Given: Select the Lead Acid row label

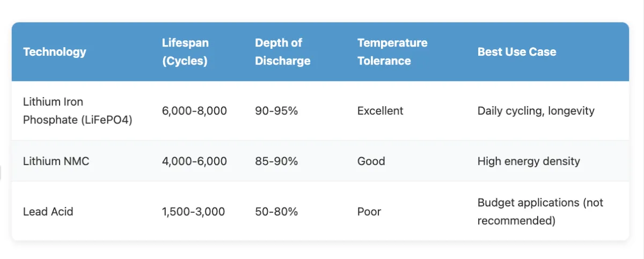Looking at the screenshot, I should 48,211.
